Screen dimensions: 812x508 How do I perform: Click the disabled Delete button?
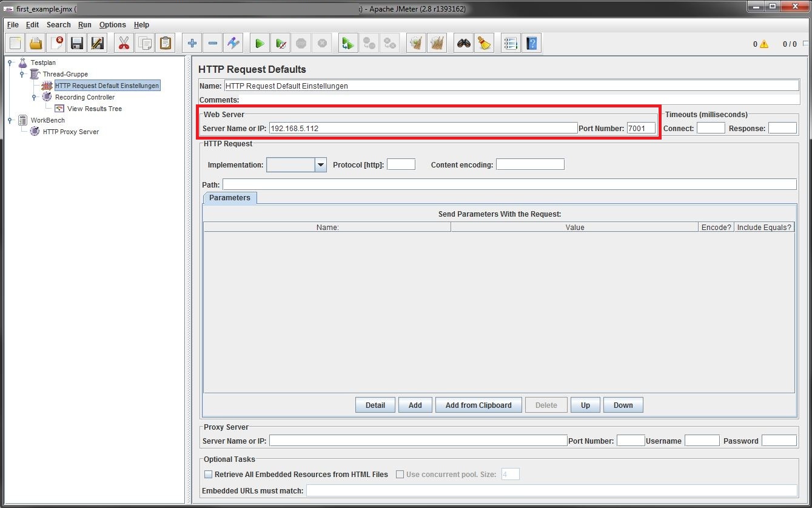(x=546, y=405)
